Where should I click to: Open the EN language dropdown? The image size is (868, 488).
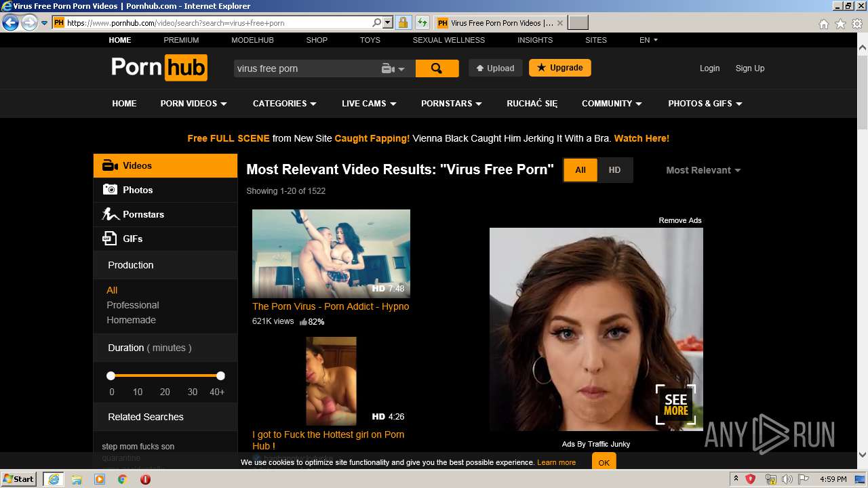click(648, 40)
